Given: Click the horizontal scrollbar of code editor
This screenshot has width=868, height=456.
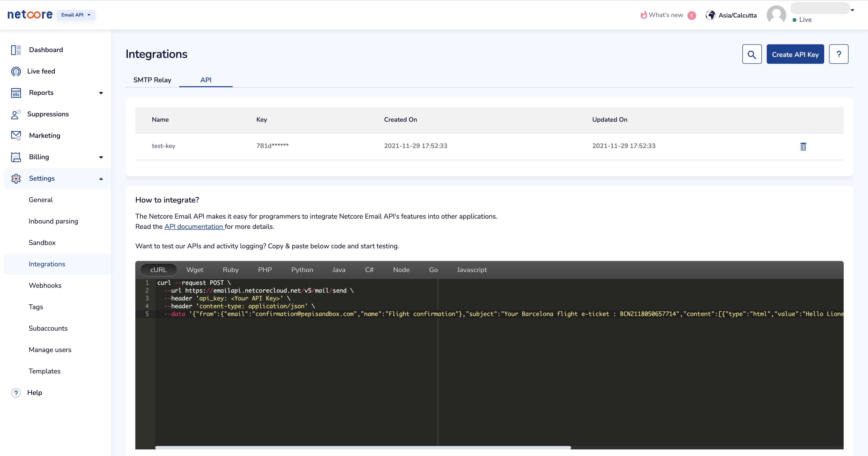Looking at the screenshot, I should pyautogui.click(x=363, y=447).
